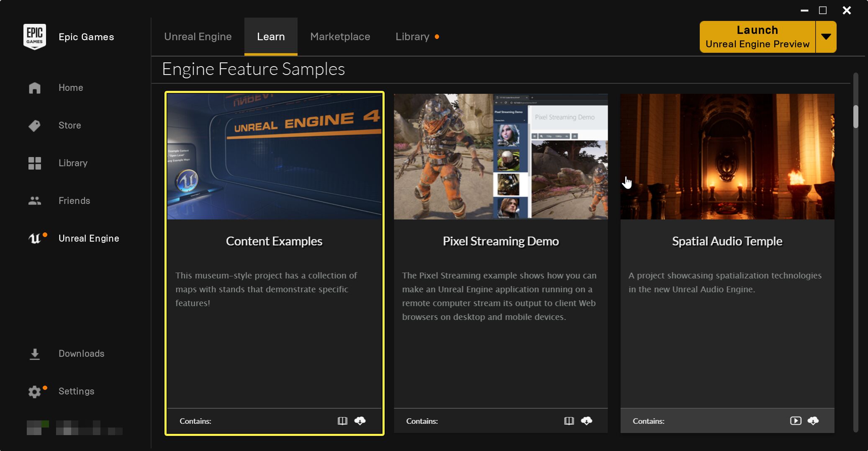This screenshot has height=451, width=868.
Task: Click the Content Examples download cloud icon
Action: (x=360, y=421)
